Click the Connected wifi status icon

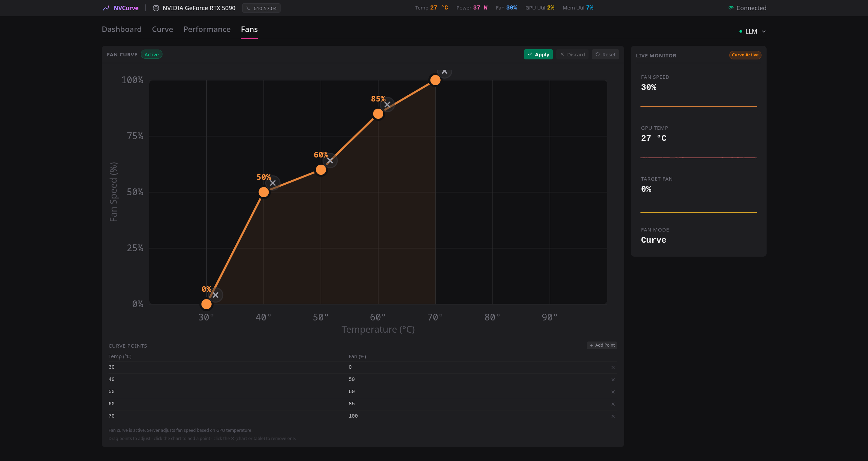click(x=731, y=8)
